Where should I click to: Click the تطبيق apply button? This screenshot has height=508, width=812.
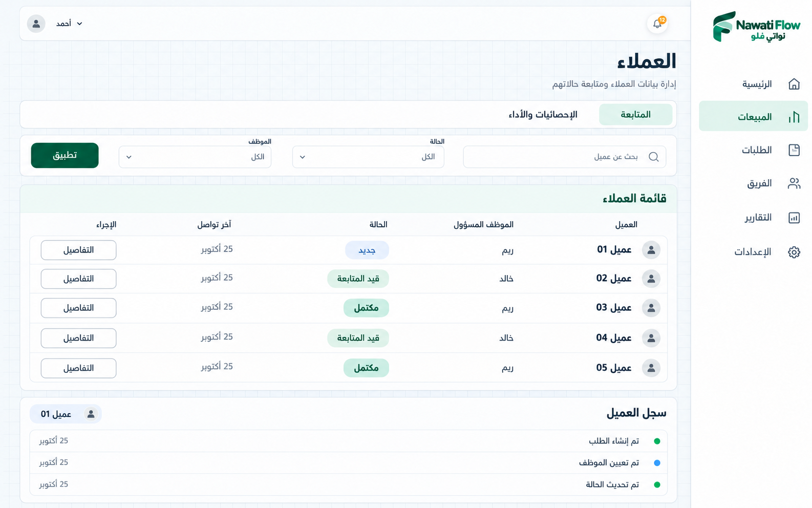65,155
